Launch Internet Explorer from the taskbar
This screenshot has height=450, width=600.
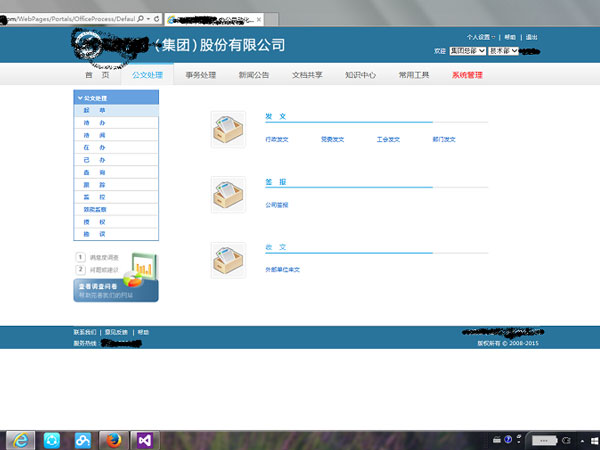coord(20,439)
